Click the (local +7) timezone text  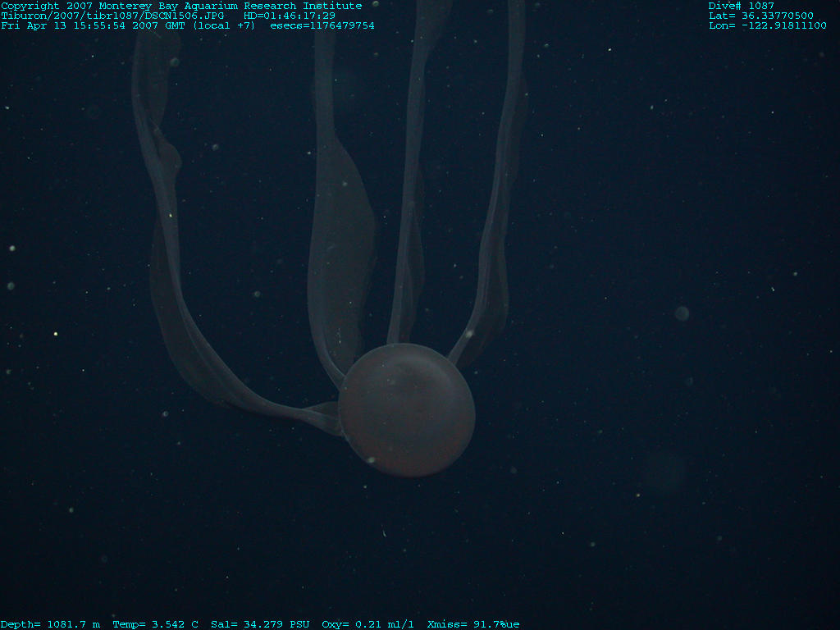pyautogui.click(x=224, y=25)
